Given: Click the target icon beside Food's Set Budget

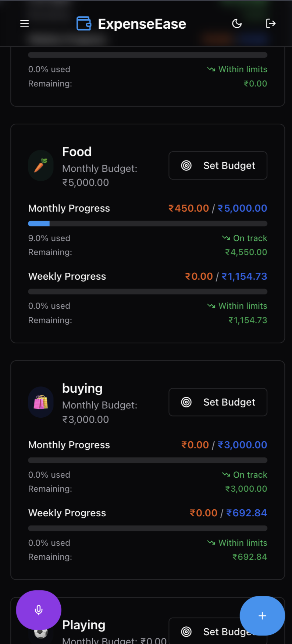Looking at the screenshot, I should (x=186, y=165).
